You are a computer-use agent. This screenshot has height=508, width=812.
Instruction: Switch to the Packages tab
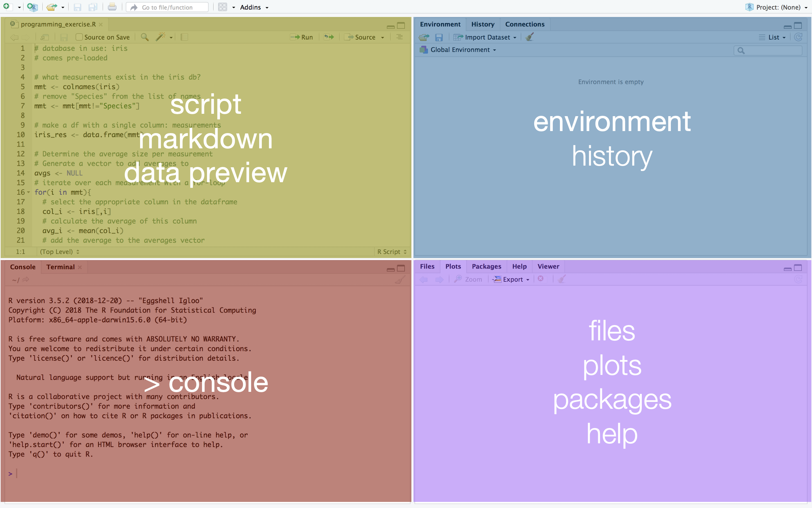point(486,267)
